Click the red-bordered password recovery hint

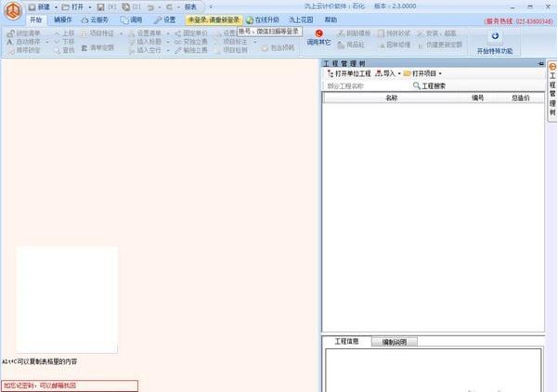70,385
